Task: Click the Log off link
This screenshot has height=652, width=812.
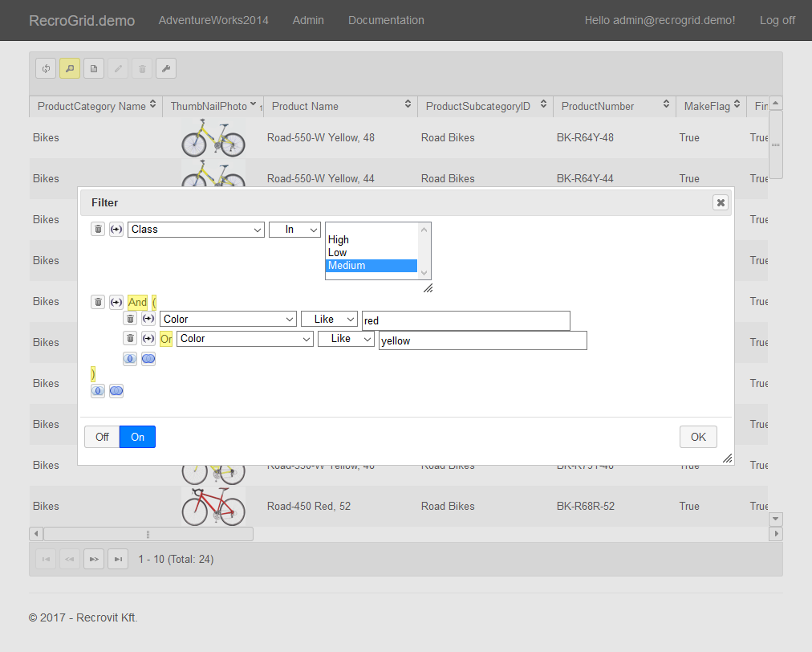Action: click(777, 20)
